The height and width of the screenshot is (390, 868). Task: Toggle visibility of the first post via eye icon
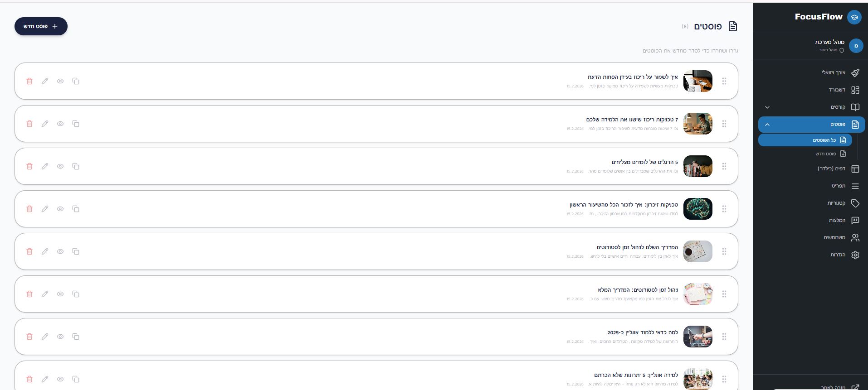(x=60, y=81)
